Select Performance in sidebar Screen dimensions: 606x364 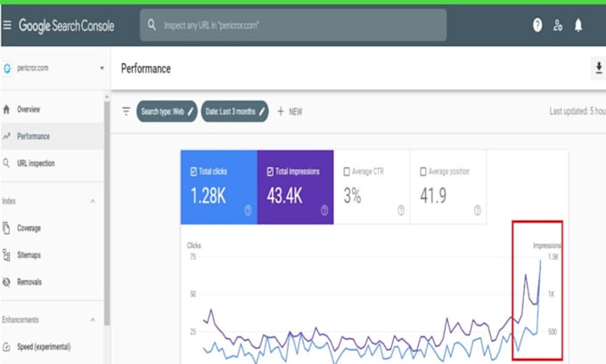coord(53,136)
